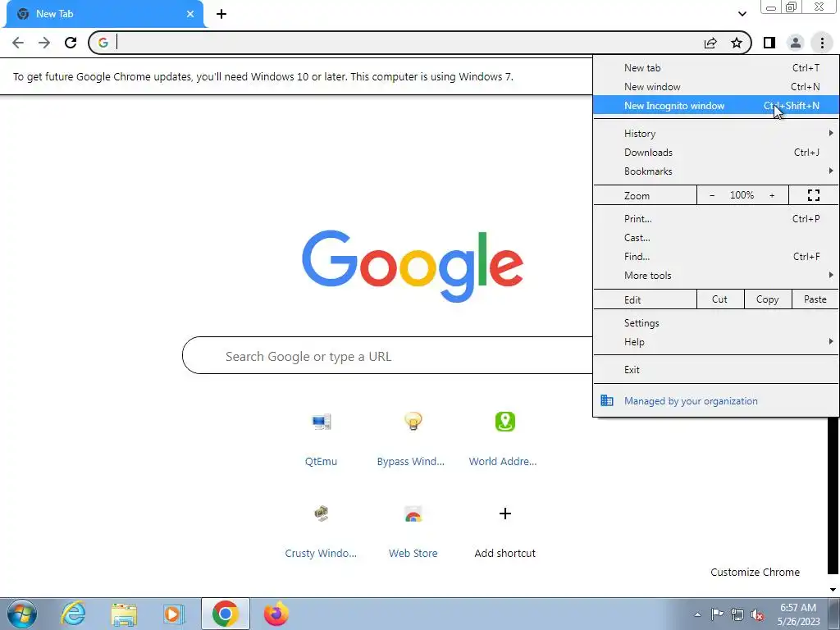
Task: Choose New Incognito window
Action: [x=715, y=106]
